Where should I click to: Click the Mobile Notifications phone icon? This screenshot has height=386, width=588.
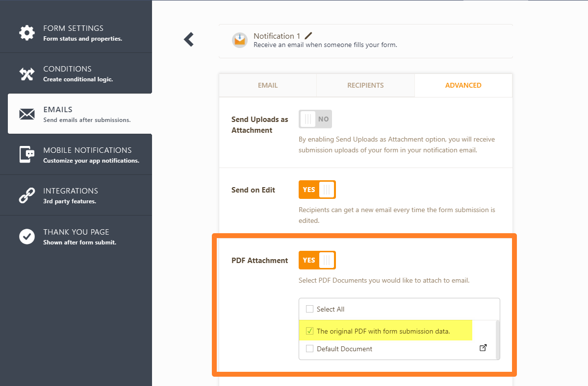pos(27,154)
